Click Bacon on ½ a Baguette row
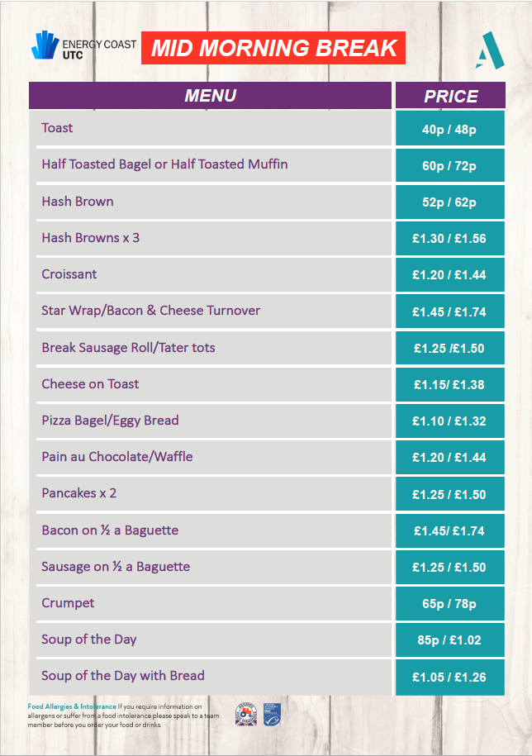Image resolution: width=532 pixels, height=756 pixels. pos(210,530)
